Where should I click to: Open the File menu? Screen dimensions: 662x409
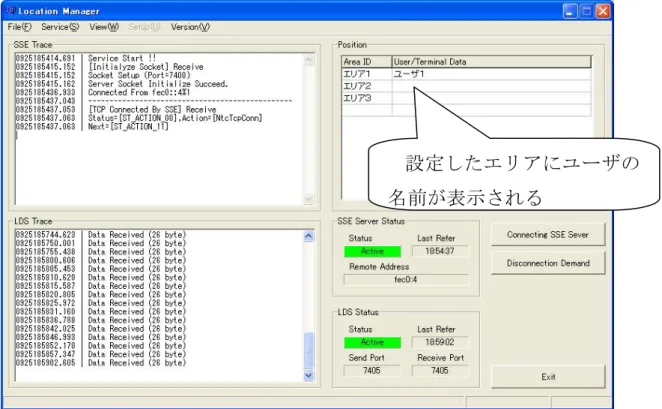point(19,27)
